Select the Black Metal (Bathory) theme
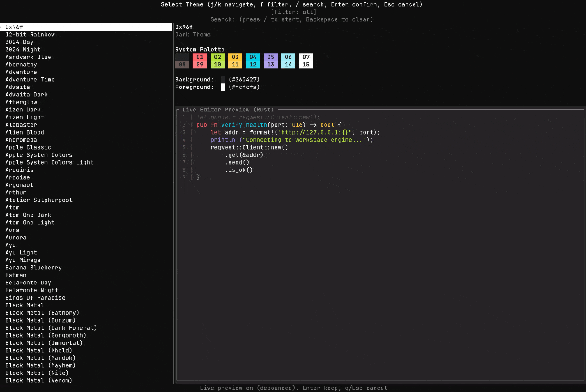This screenshot has width=586, height=392. [42, 313]
